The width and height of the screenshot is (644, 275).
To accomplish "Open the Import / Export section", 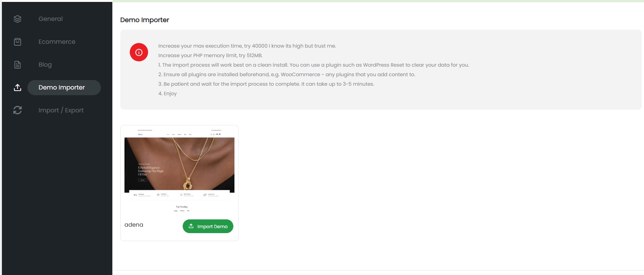I will coord(61,110).
